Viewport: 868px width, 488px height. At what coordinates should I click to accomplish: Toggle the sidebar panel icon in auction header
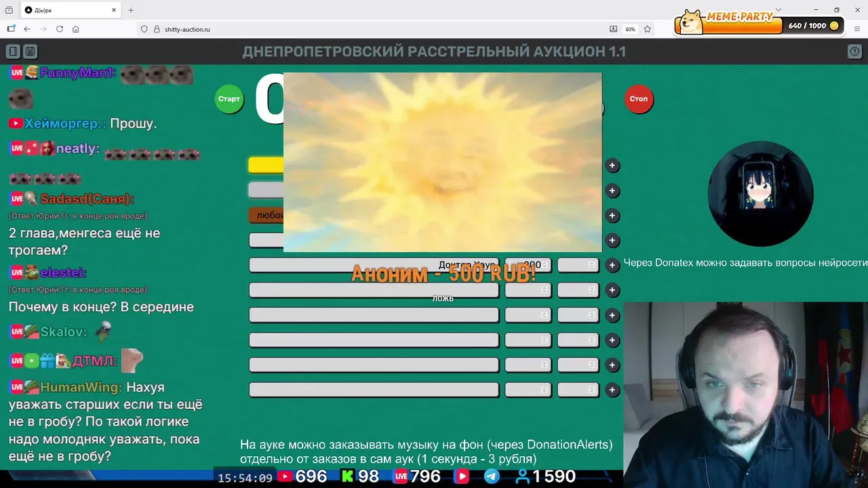click(13, 52)
